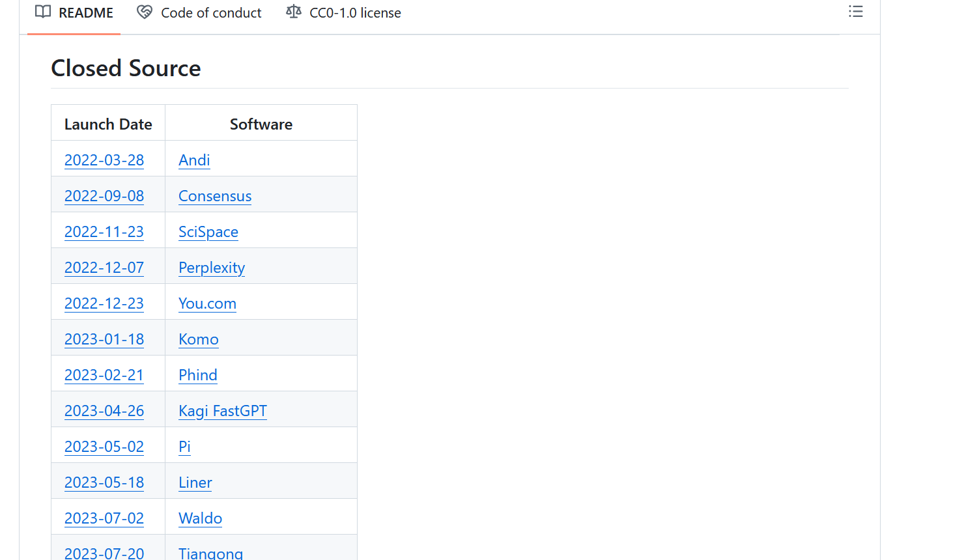Viewport: 979px width, 560px height.
Task: Open the Komo link
Action: (x=199, y=339)
